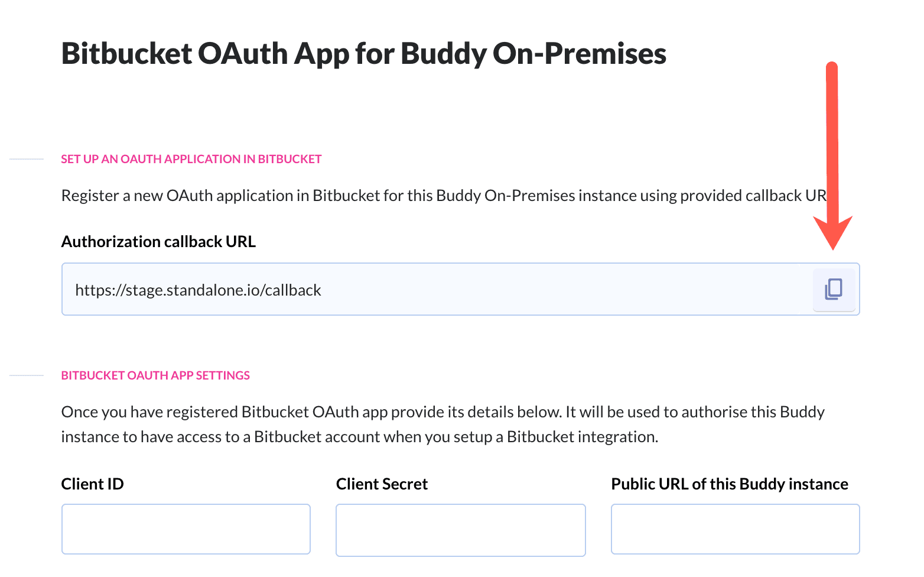Click divider line beside 'Set up' heading
Viewport: 924px width, 577px height.
(27, 159)
